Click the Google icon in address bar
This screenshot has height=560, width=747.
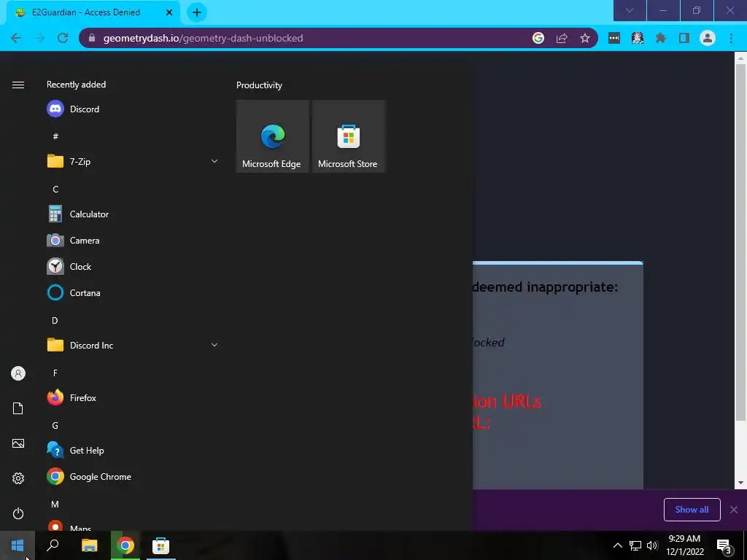tap(538, 38)
